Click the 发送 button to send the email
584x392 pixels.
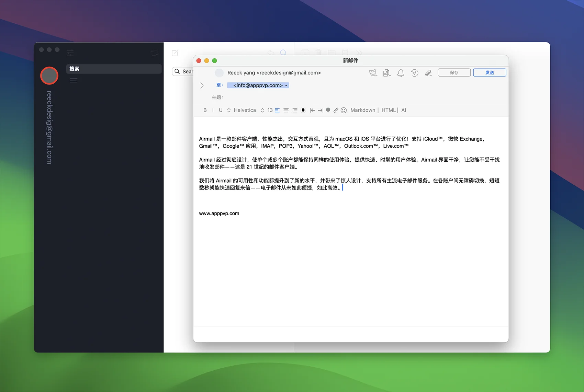(x=490, y=72)
